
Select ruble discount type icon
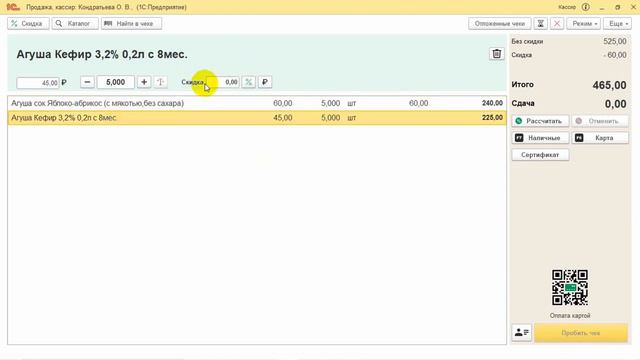coord(265,82)
